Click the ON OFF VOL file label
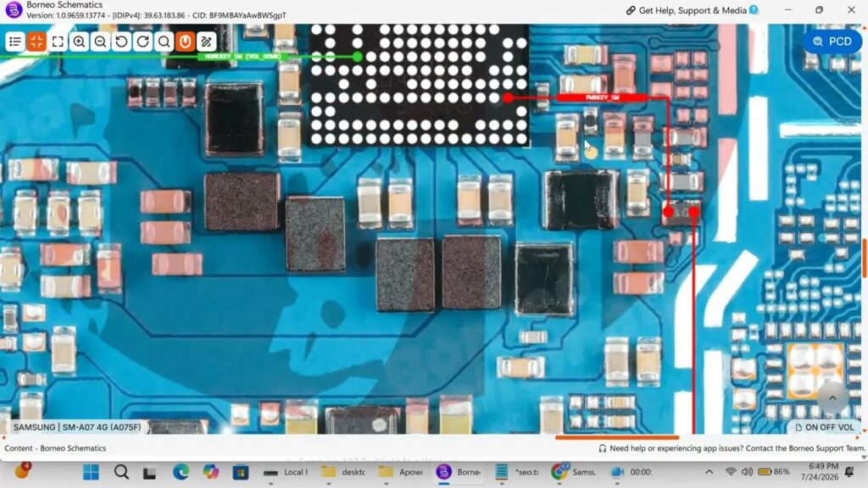The width and height of the screenshot is (868, 488). click(x=824, y=427)
